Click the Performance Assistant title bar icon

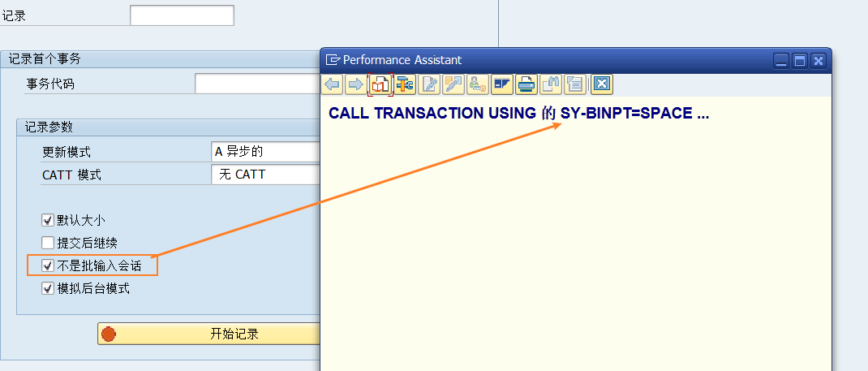pos(333,60)
